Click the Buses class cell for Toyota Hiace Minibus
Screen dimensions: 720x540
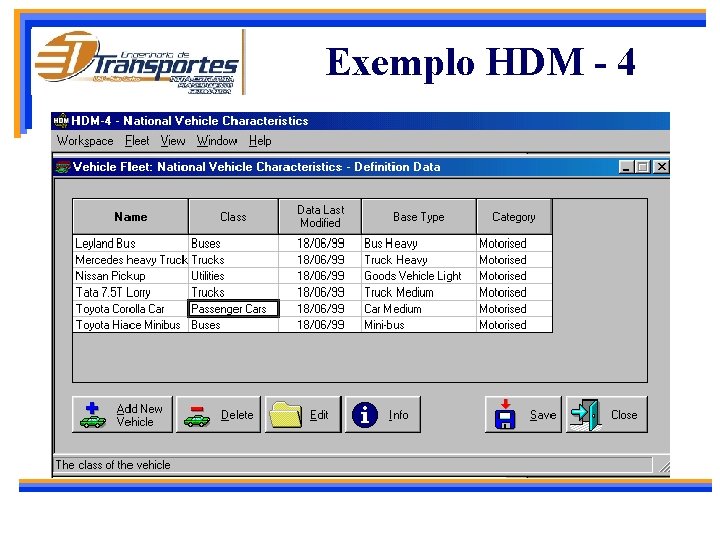pos(233,325)
